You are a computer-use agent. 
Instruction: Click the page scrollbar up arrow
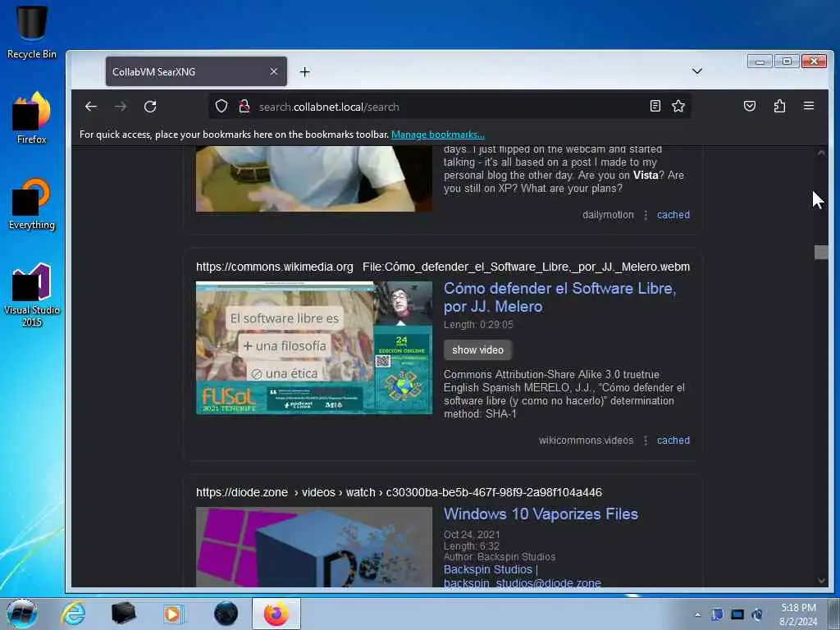[x=821, y=153]
